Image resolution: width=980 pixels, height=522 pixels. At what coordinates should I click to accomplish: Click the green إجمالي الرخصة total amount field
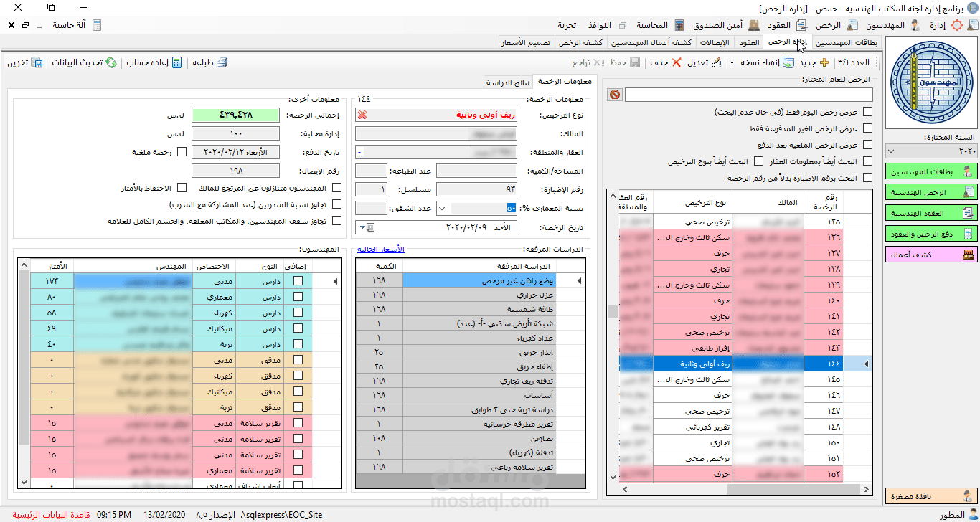click(236, 115)
